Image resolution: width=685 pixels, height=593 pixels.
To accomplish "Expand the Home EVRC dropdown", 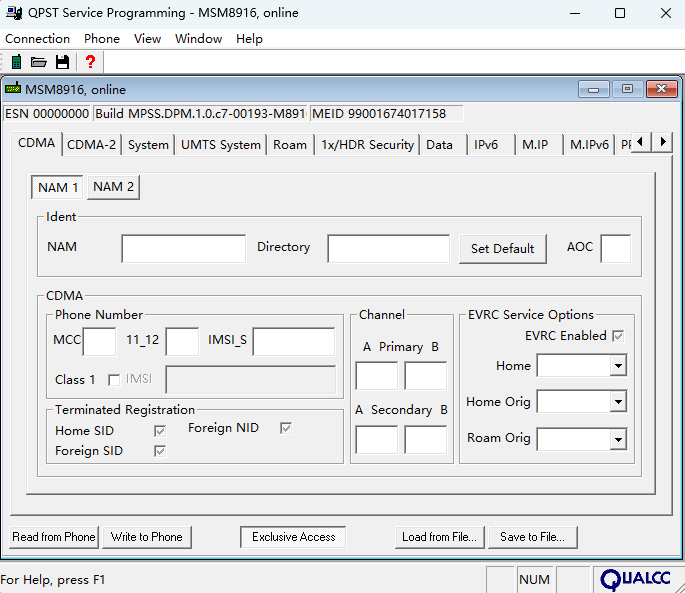I will [x=618, y=366].
